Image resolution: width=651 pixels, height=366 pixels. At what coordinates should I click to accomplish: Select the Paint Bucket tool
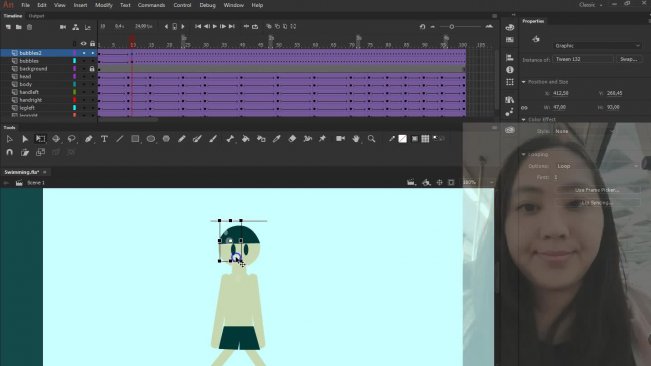tap(245, 139)
